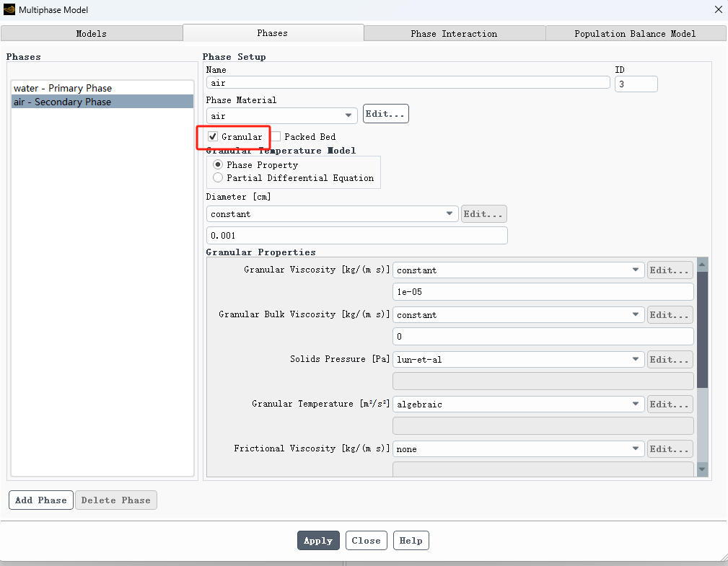Click the Diameter value field 0.001
728x566 pixels.
[356, 236]
